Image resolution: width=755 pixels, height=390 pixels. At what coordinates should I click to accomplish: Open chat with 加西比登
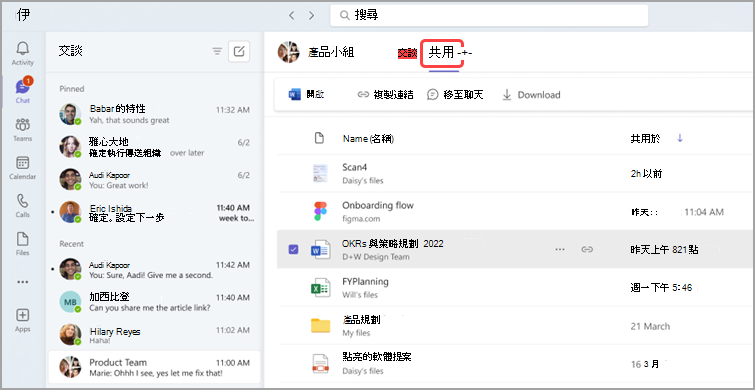click(154, 302)
